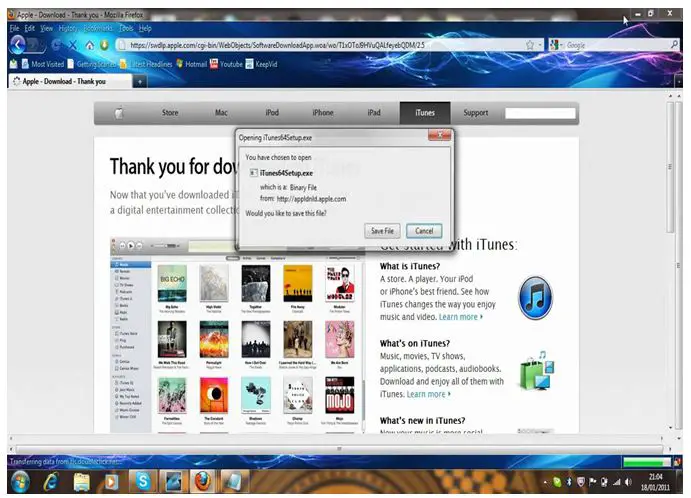The image size is (691, 498).
Task: Click the Apple site search field
Action: click(x=540, y=114)
